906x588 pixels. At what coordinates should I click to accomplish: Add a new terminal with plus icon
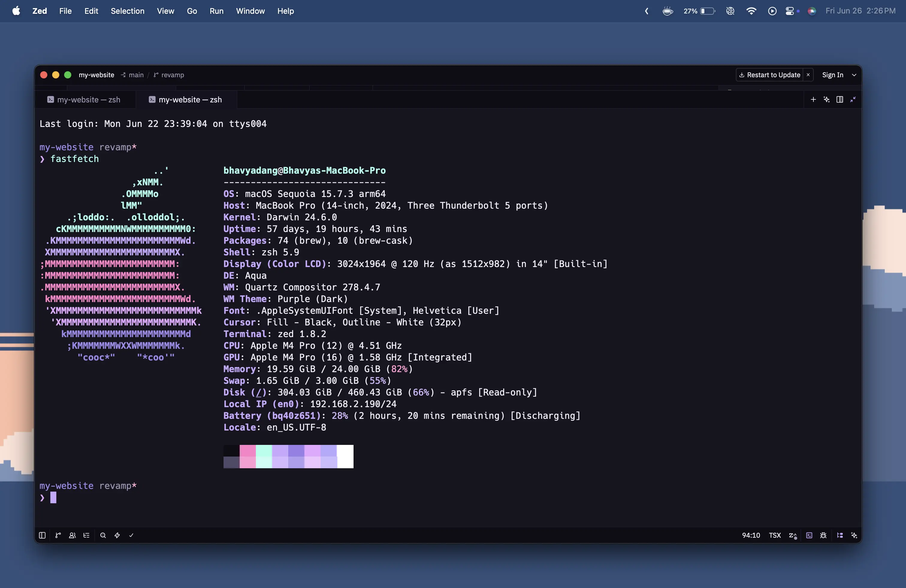[x=813, y=99]
